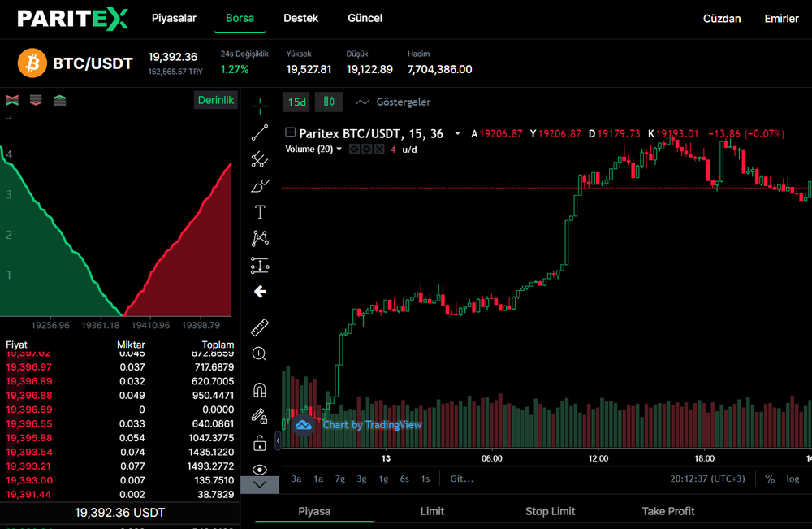
Task: Hide the Volume indicator eye icon
Action: [354, 150]
